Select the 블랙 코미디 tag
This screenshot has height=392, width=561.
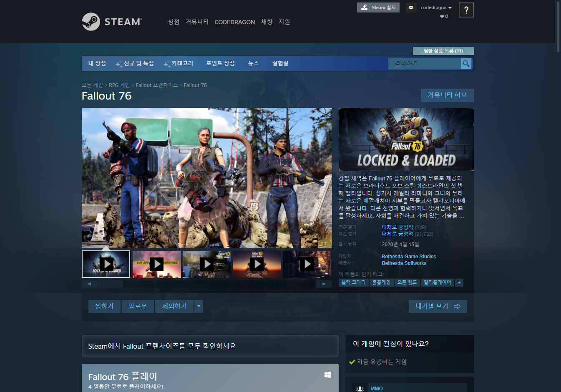353,282
